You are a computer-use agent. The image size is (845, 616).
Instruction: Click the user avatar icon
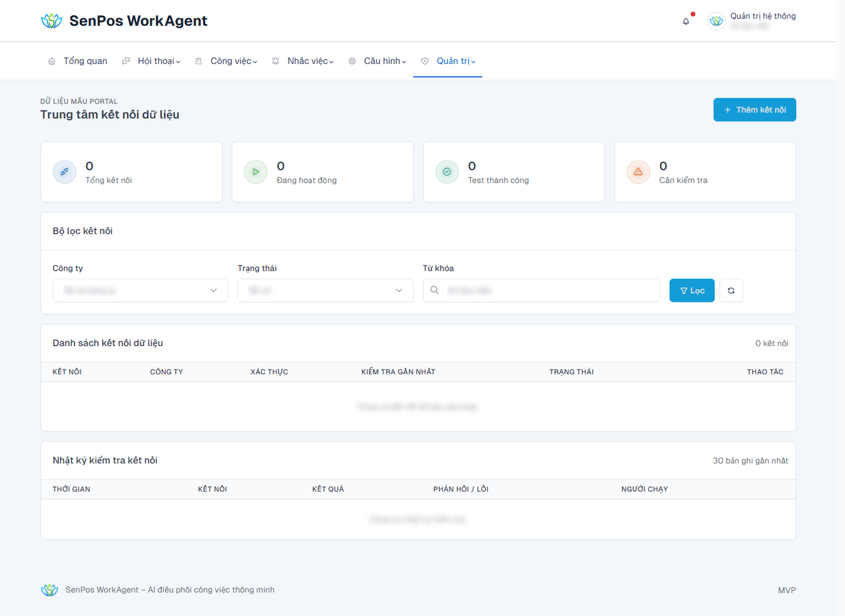[716, 21]
